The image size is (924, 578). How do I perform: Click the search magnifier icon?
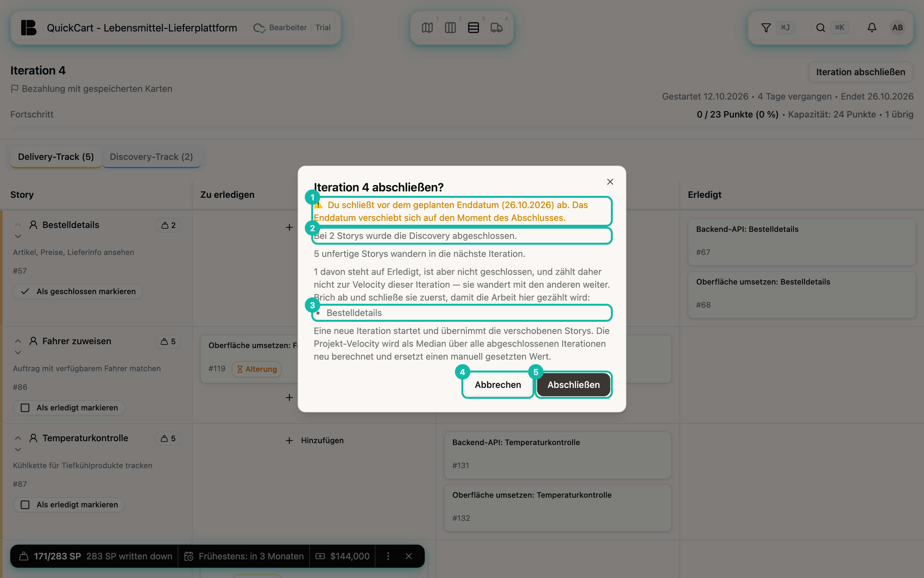(x=820, y=28)
